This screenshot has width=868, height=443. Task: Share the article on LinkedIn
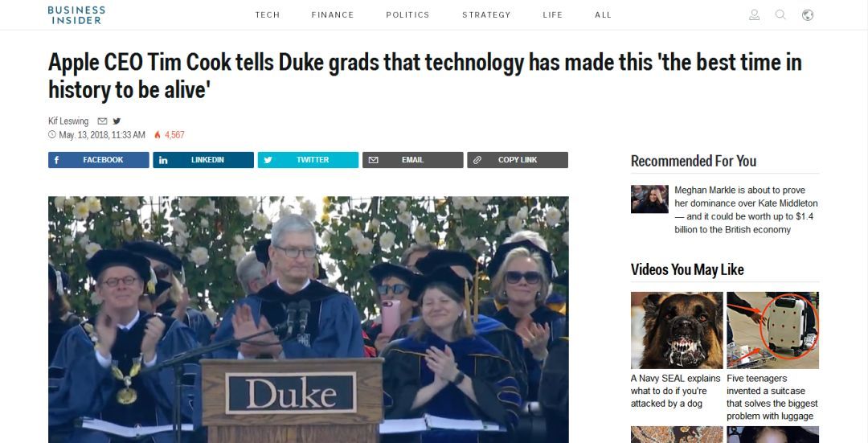pos(203,160)
